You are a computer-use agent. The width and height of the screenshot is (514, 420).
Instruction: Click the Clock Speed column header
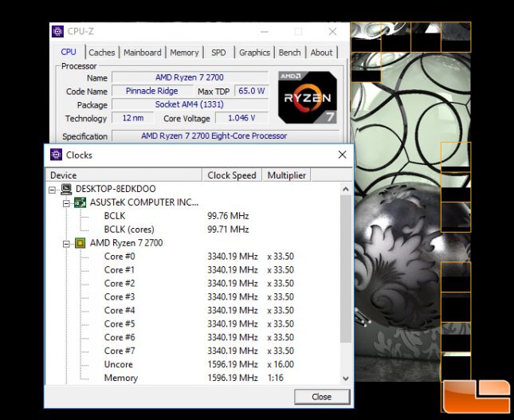[232, 175]
